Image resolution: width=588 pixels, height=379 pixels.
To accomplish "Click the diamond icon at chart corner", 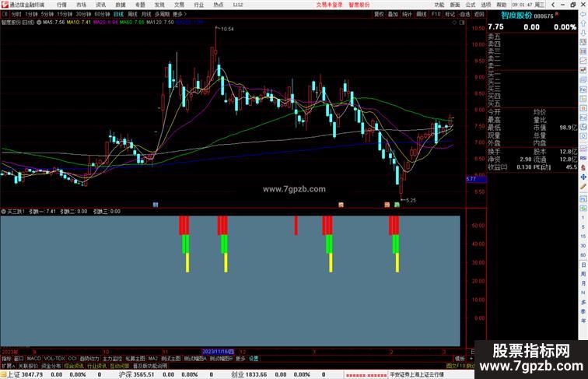I will click(454, 23).
